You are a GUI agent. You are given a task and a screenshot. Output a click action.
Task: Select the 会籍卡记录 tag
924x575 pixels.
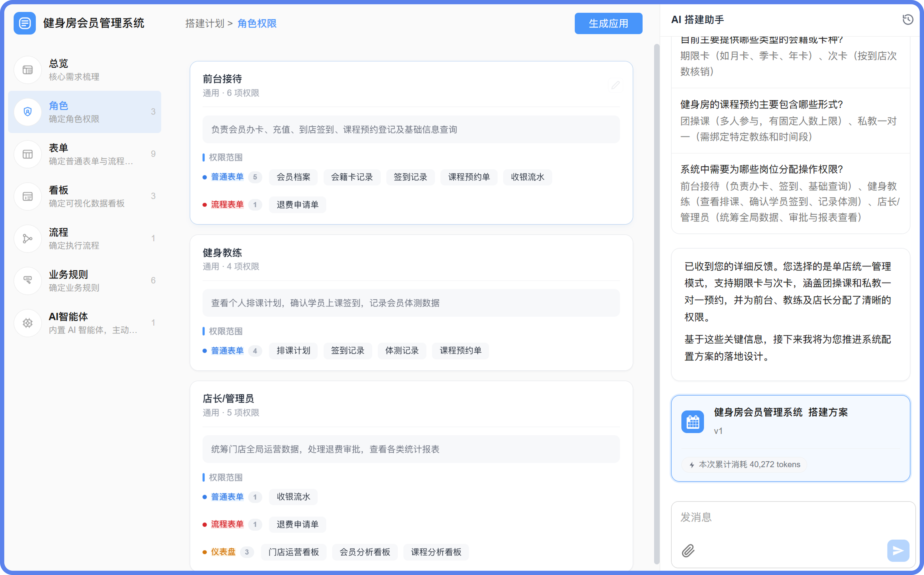(x=352, y=177)
